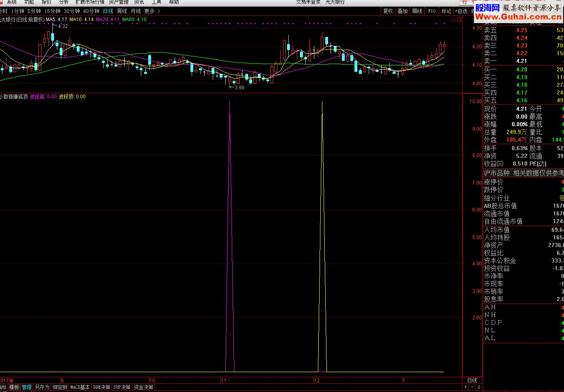Switch to the 1分钟 timeframe

coord(17,11)
